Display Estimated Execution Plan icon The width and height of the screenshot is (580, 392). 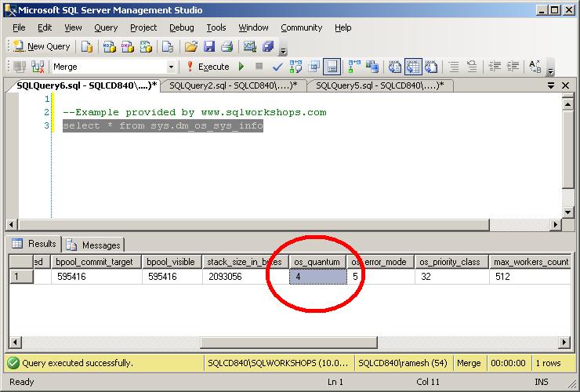[295, 67]
